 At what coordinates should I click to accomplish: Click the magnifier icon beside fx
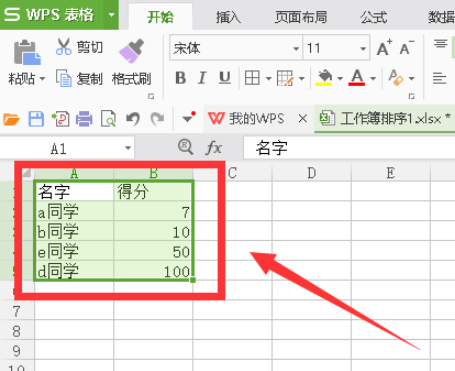click(x=186, y=147)
